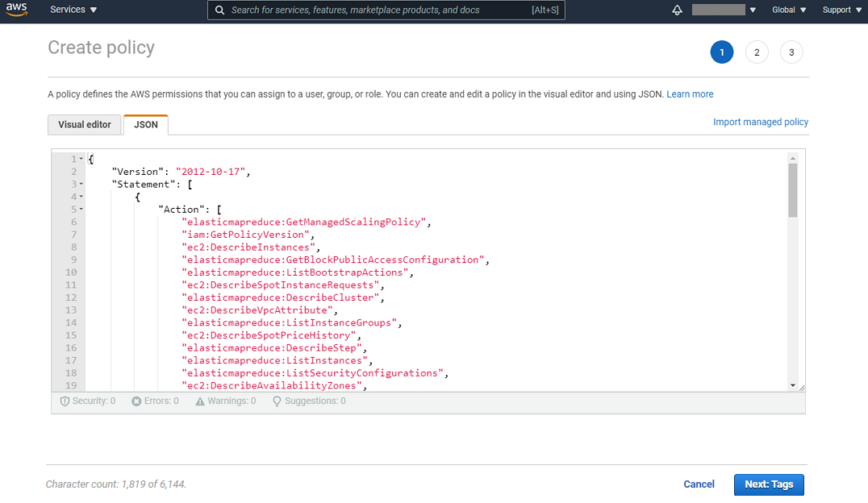
Task: Click the search magnifier icon
Action: (x=219, y=10)
